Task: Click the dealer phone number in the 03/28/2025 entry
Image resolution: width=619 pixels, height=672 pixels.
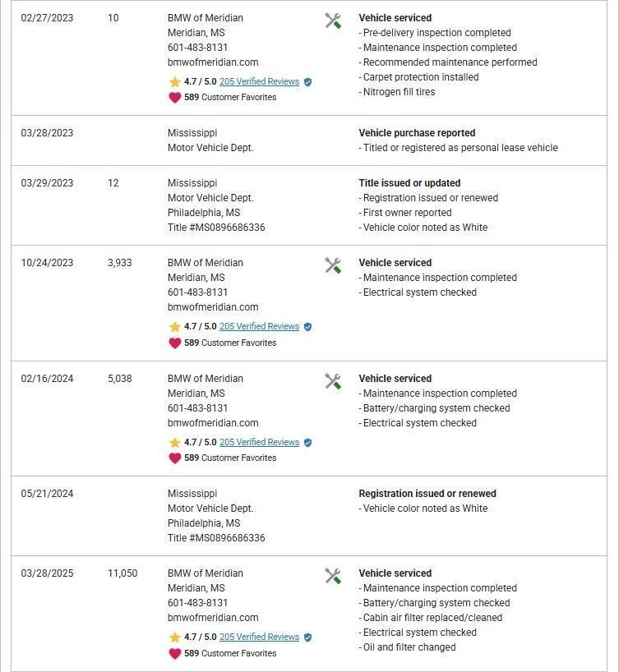Action: pyautogui.click(x=197, y=603)
